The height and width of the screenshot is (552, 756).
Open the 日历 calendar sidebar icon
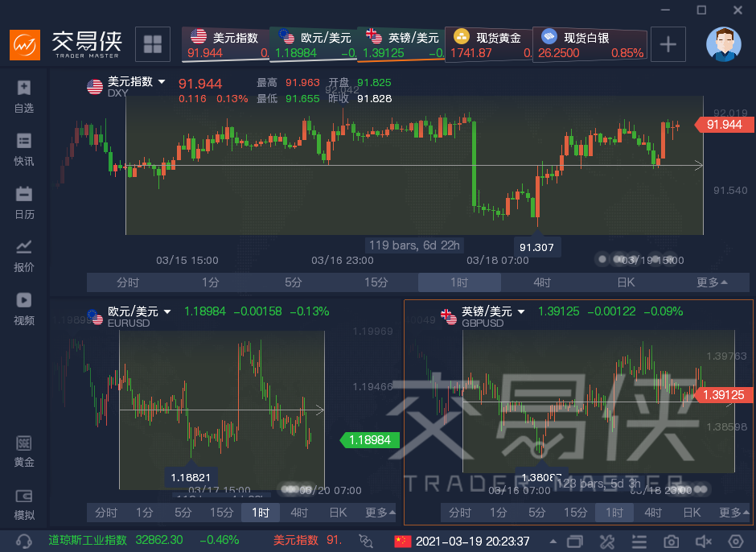(23, 203)
